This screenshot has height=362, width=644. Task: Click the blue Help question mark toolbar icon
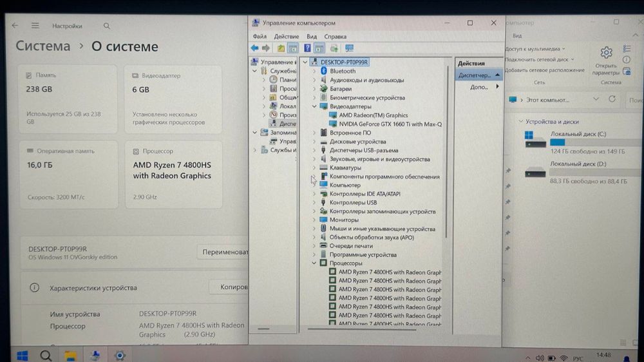tap(307, 48)
